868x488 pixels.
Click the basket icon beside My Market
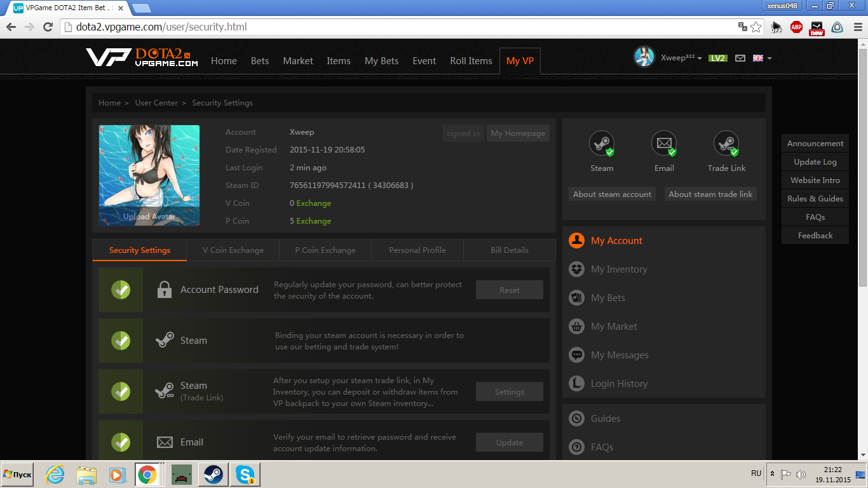point(576,327)
